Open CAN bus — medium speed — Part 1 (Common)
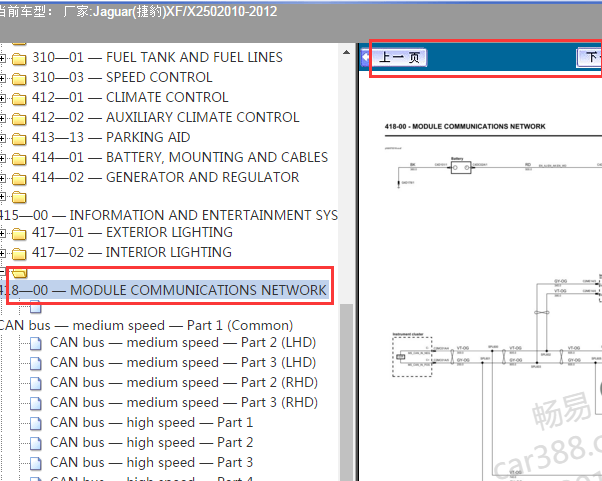 [x=146, y=326]
